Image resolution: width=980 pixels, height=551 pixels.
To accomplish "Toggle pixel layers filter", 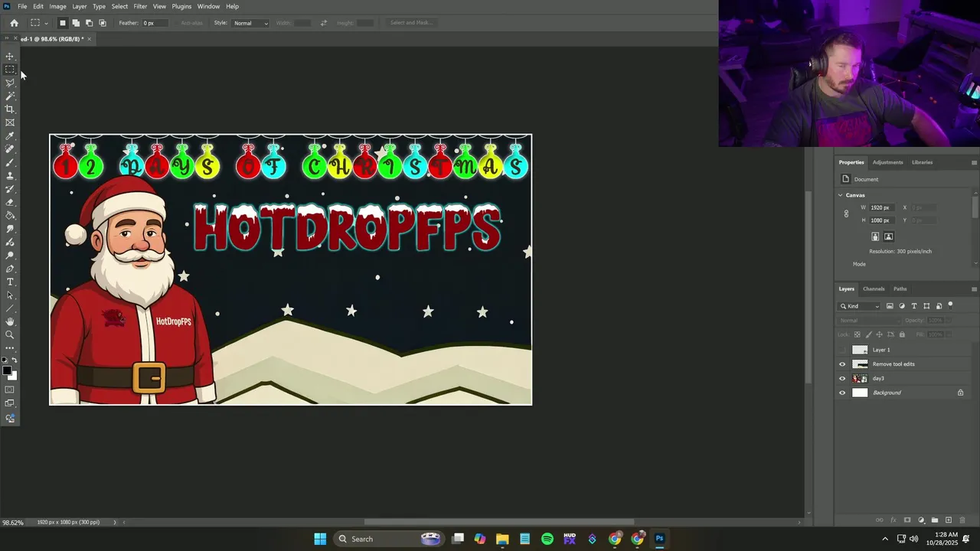I will tap(890, 306).
